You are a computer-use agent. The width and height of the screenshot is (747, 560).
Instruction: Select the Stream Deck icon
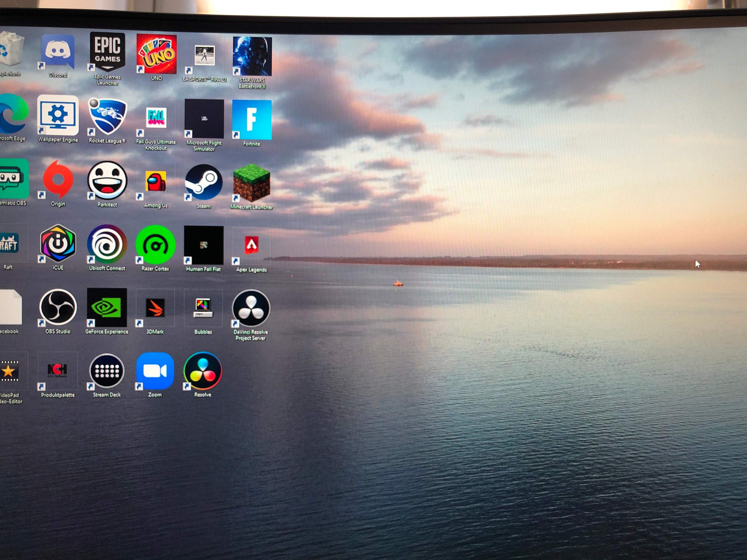107,371
